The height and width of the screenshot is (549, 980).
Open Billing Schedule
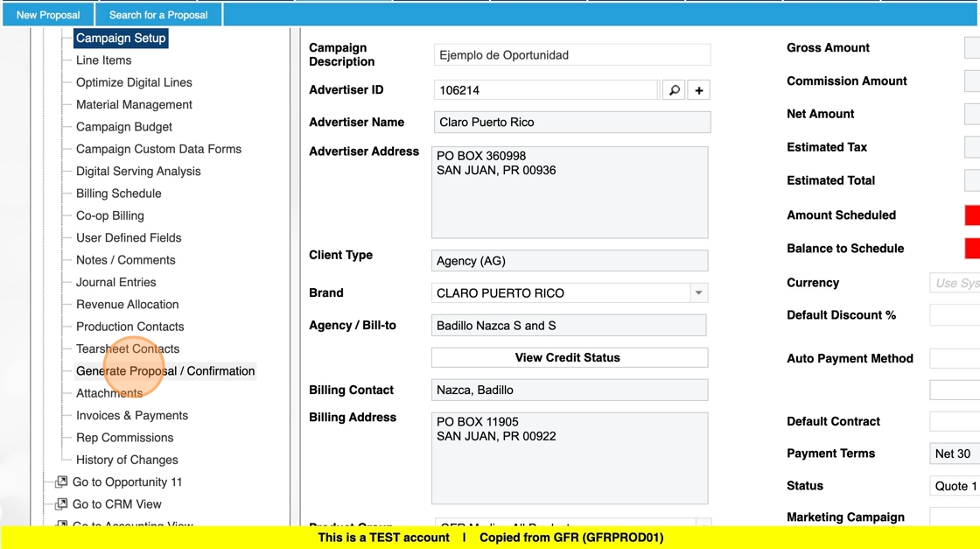119,194
